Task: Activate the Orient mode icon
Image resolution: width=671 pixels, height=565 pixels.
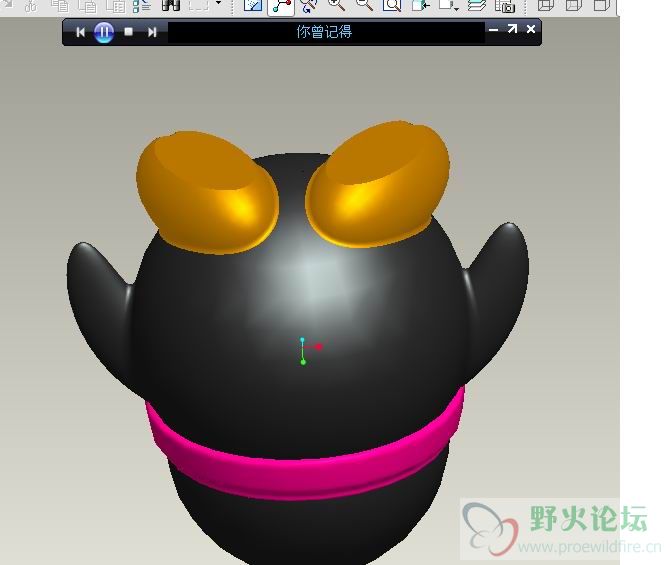Action: click(309, 6)
